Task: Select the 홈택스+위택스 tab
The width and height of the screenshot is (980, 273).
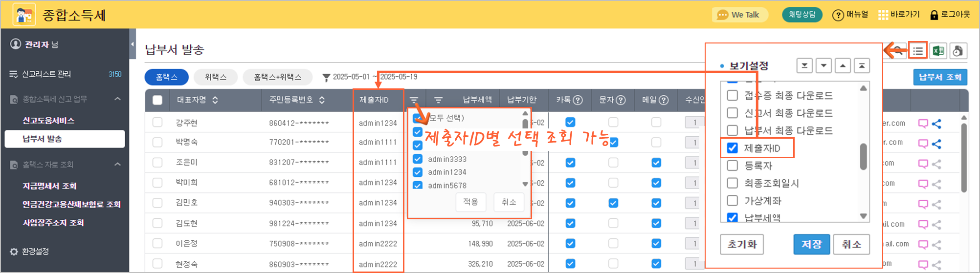Action: coord(278,77)
